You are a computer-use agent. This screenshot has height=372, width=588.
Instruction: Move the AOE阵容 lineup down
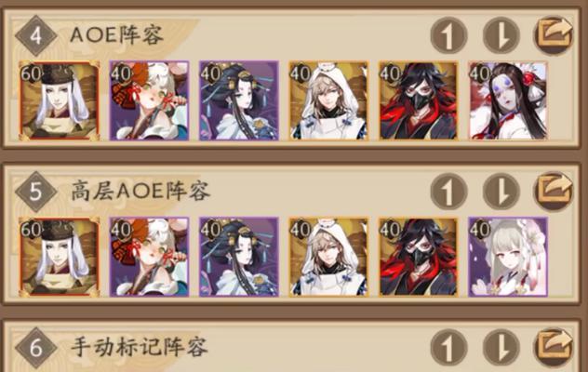pos(501,35)
